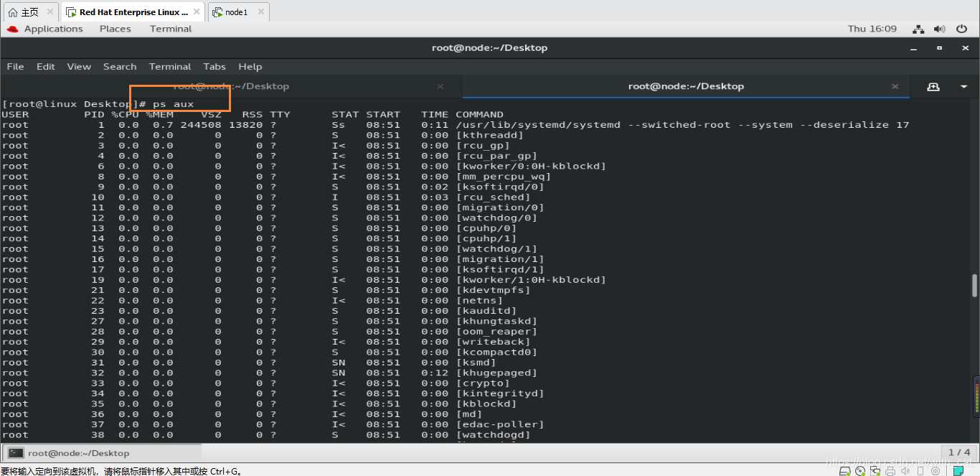Click the power icon in top panel

962,29
